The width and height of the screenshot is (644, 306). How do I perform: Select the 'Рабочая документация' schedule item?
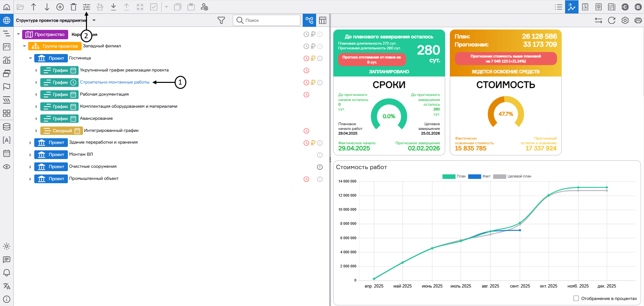(x=104, y=94)
